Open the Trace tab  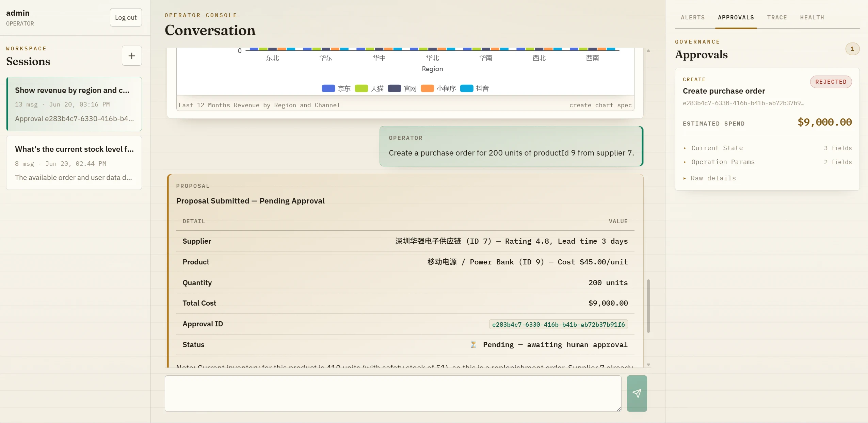tap(777, 17)
